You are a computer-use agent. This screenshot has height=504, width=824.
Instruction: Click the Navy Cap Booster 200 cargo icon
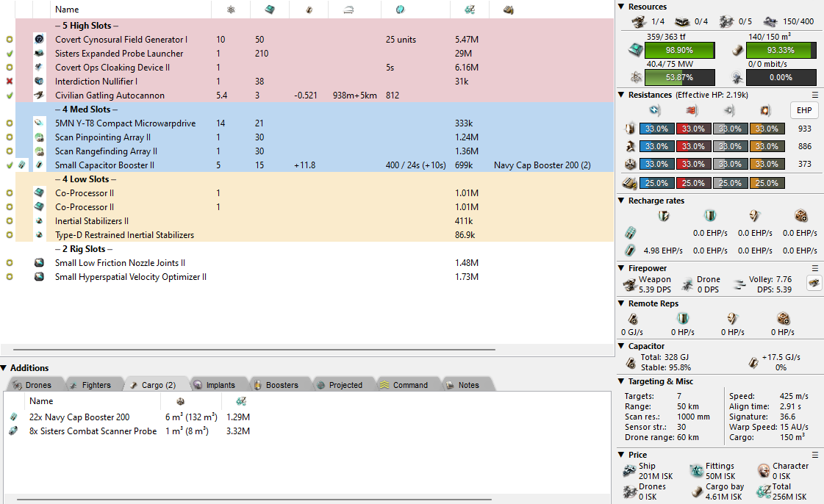pyautogui.click(x=13, y=417)
